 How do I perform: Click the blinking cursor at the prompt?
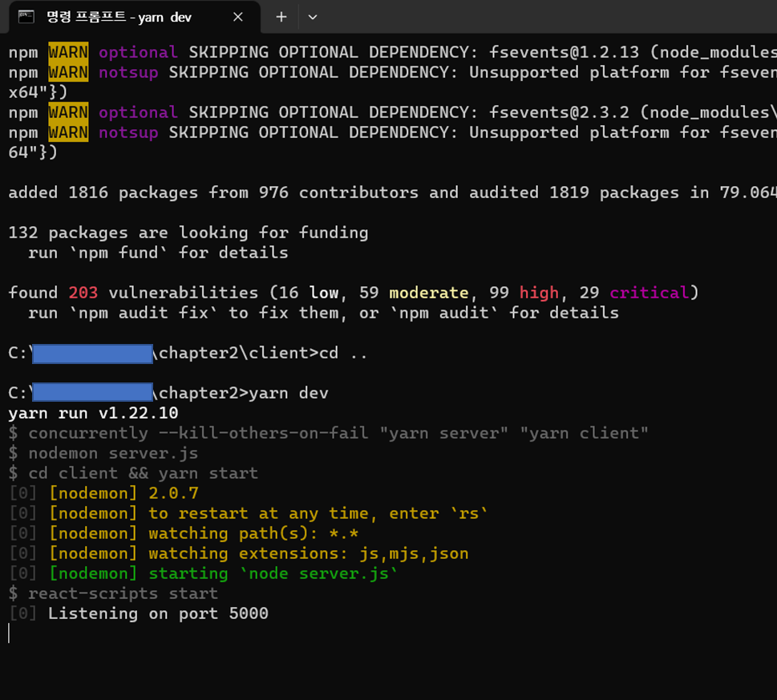coord(9,633)
